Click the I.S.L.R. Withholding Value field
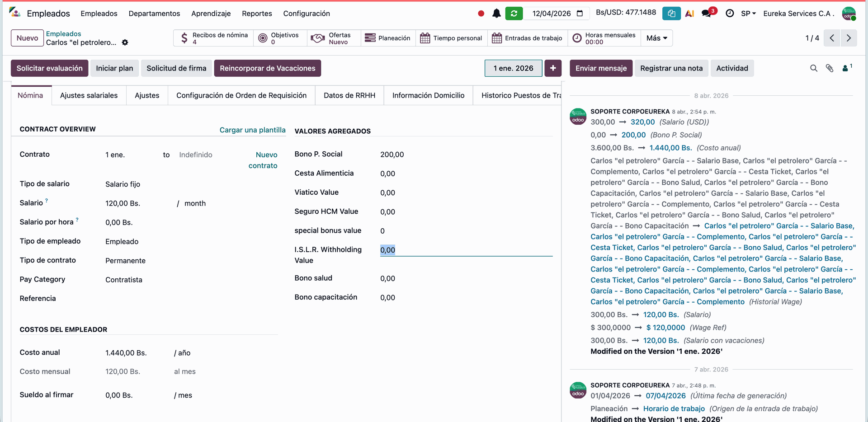 [466, 250]
